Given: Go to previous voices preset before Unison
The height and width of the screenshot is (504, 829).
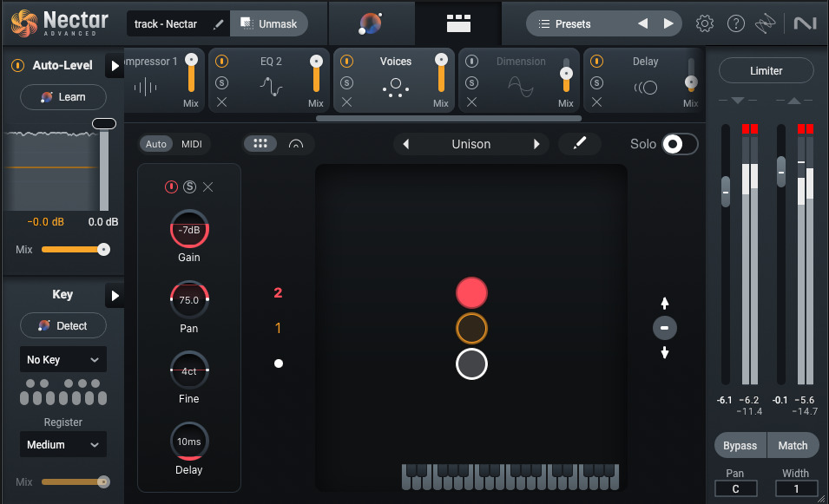Looking at the screenshot, I should pos(405,144).
